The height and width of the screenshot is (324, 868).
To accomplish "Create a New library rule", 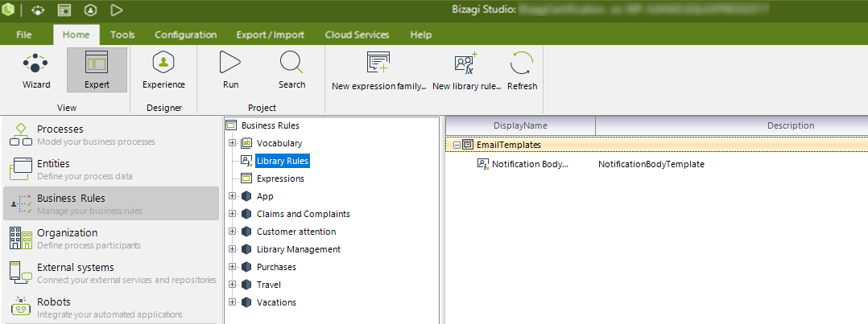I will (x=467, y=72).
